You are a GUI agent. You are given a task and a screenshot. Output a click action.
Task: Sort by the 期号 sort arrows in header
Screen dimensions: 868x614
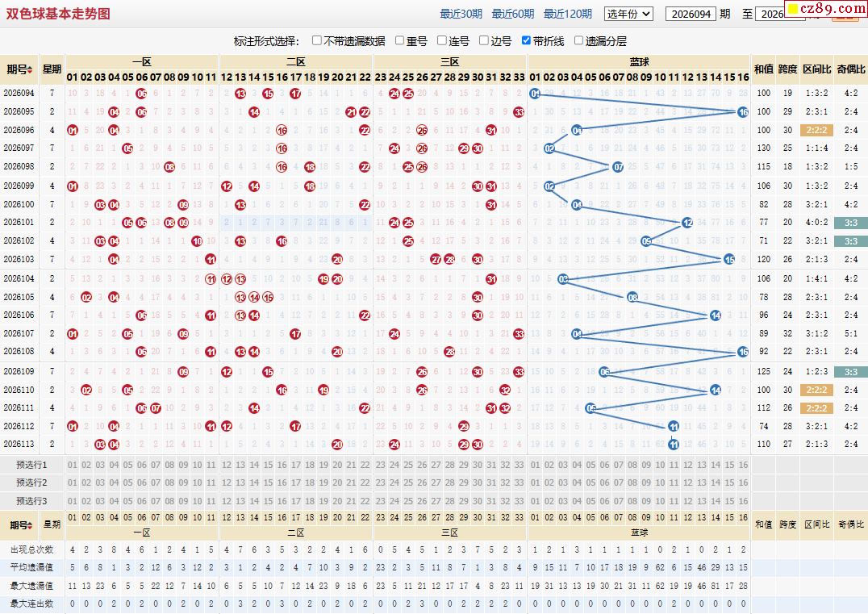click(x=30, y=69)
